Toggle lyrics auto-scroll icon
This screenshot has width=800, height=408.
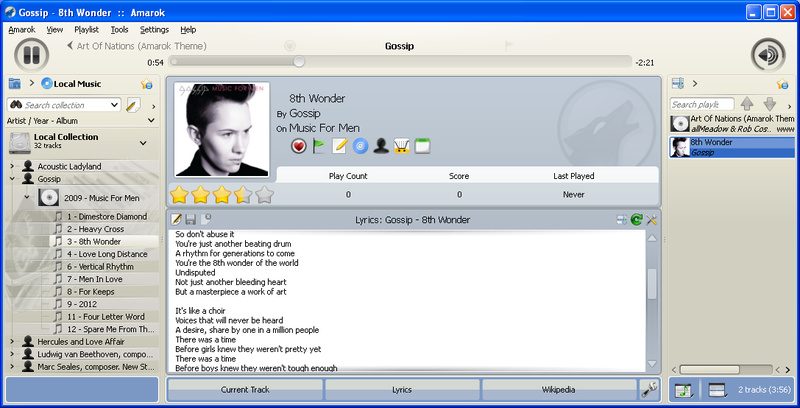(621, 220)
